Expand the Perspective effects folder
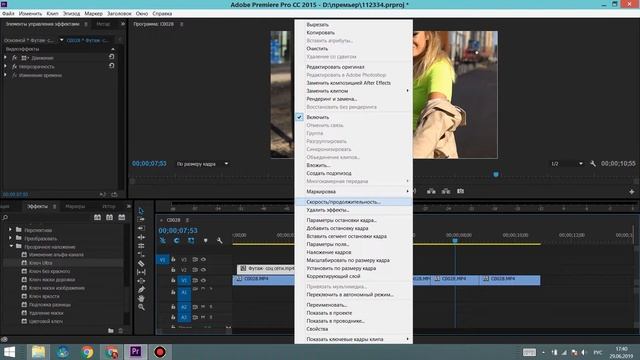640x360 pixels. click(10, 230)
